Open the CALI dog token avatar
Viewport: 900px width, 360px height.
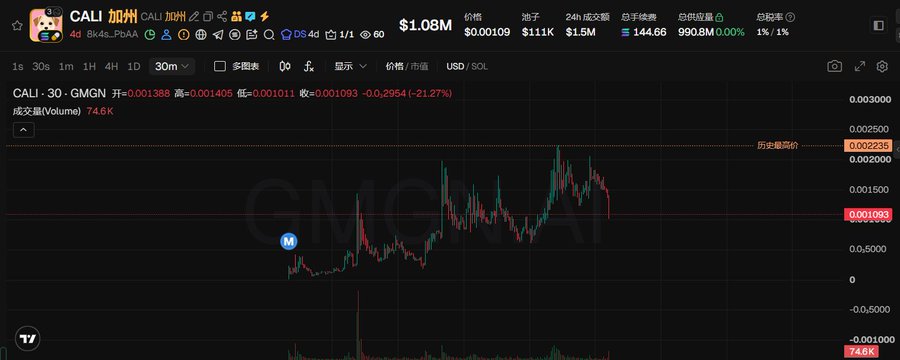coord(46,25)
